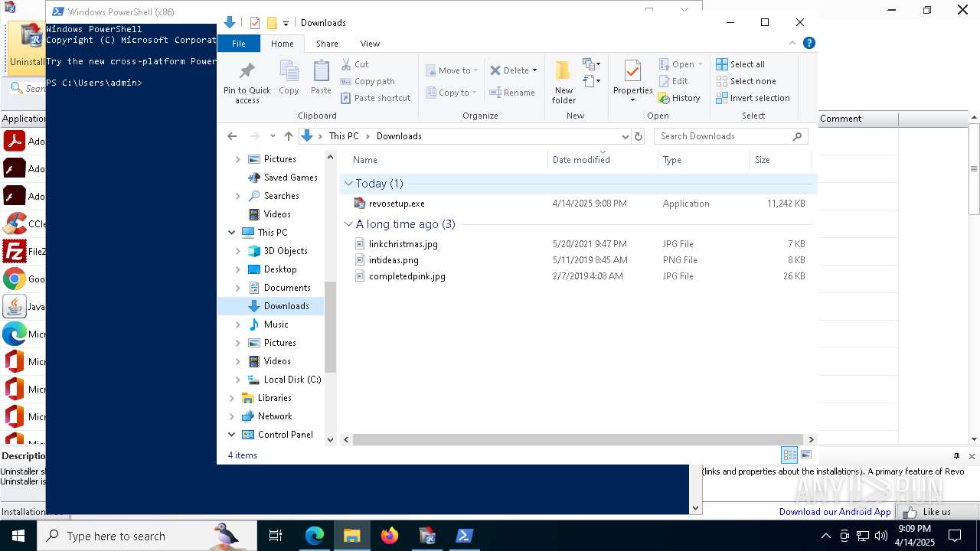Image resolution: width=980 pixels, height=551 pixels.
Task: Open Firefox from the taskbar
Action: [x=390, y=536]
